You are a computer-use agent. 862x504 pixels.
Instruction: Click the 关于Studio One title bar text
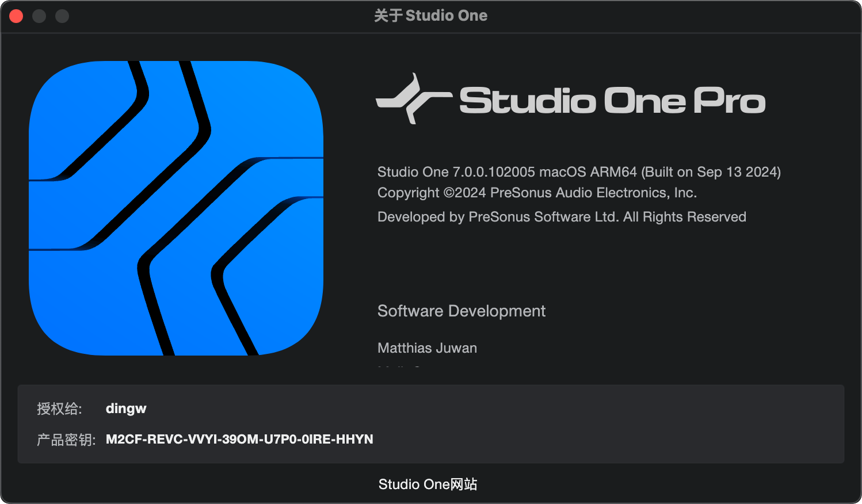430,16
